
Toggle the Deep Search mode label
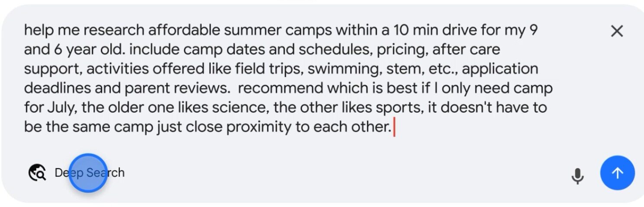coord(90,173)
